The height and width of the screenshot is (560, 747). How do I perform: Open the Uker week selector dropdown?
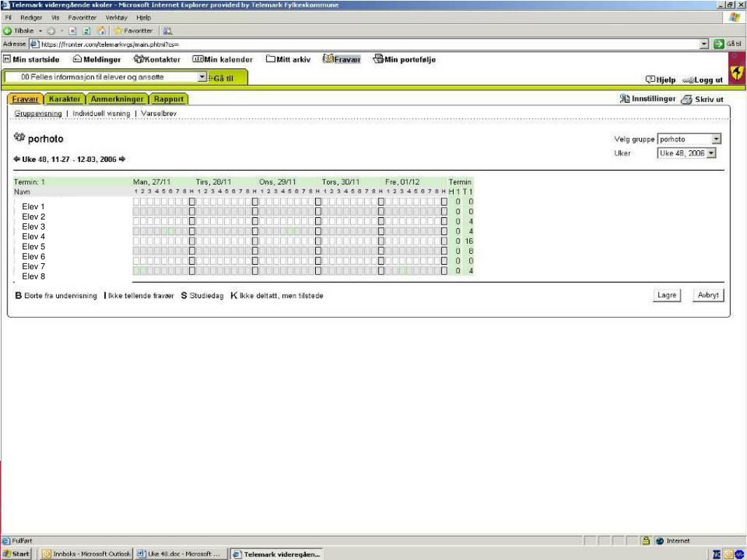(712, 153)
